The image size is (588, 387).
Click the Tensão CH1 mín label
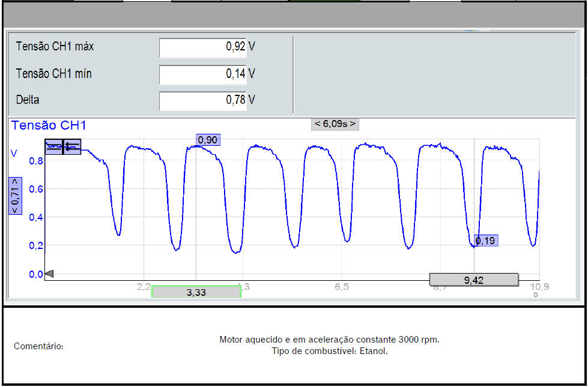(53, 74)
